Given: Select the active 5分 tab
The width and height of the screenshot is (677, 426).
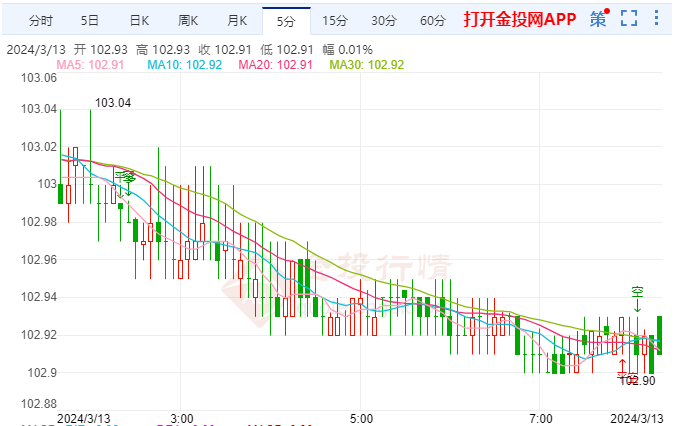Looking at the screenshot, I should click(x=286, y=21).
